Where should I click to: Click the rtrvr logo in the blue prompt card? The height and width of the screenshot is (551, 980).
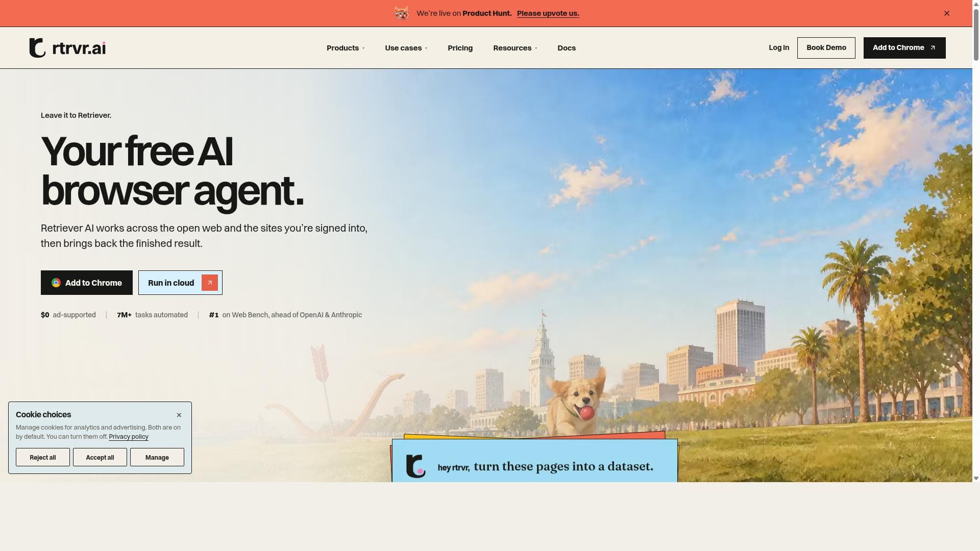point(415,466)
